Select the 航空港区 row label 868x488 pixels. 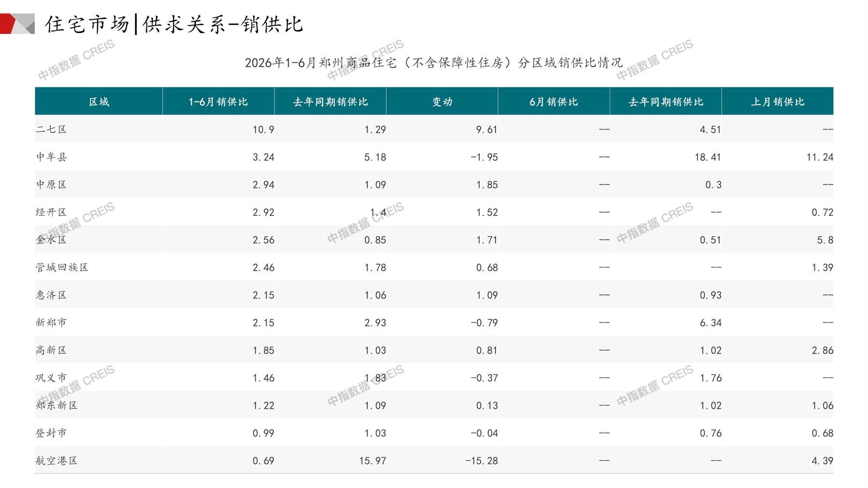[x=57, y=460]
